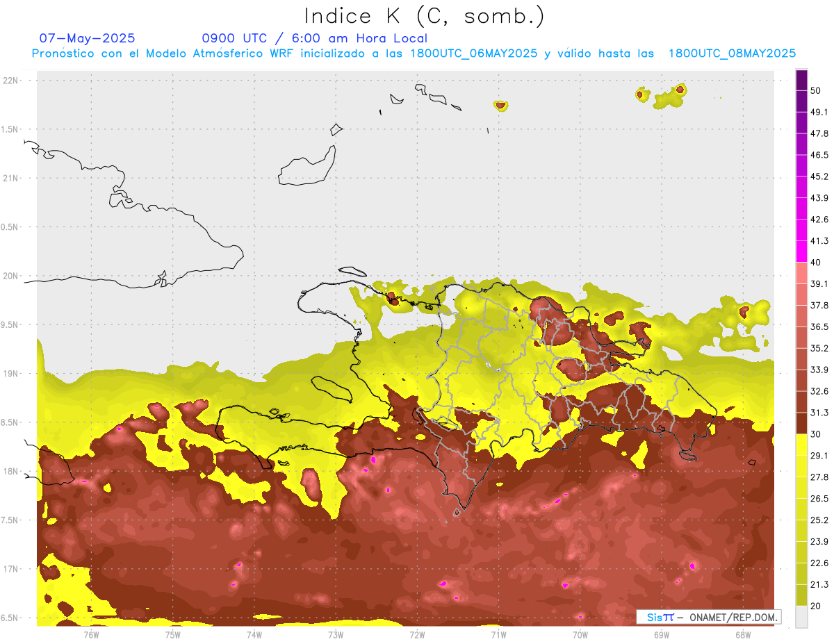
Task: Click the latitude label 18N
Action: point(11,472)
